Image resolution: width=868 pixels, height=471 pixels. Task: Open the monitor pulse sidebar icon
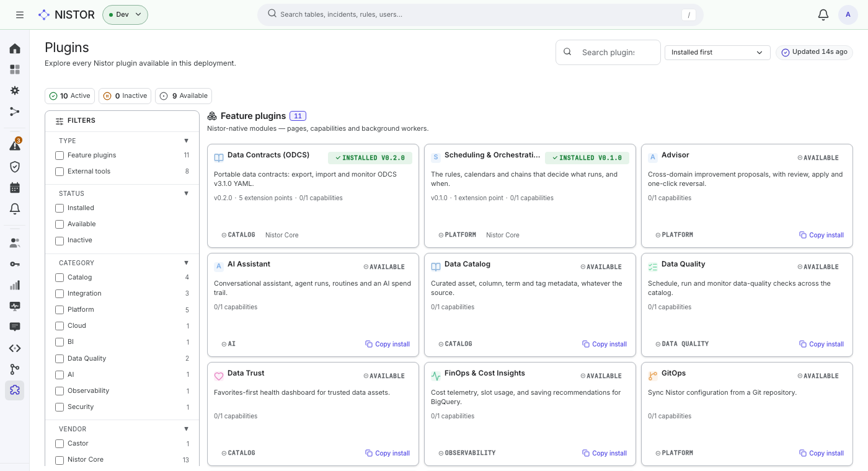click(x=15, y=306)
